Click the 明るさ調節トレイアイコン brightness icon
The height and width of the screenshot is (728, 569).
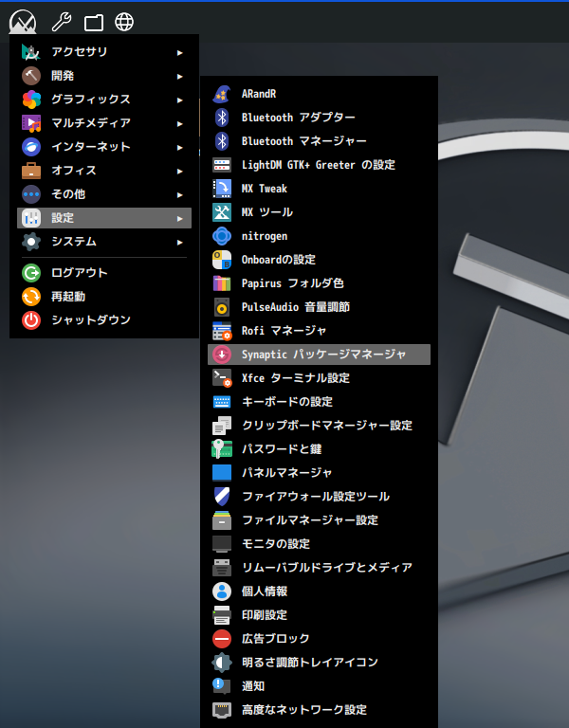click(x=222, y=663)
